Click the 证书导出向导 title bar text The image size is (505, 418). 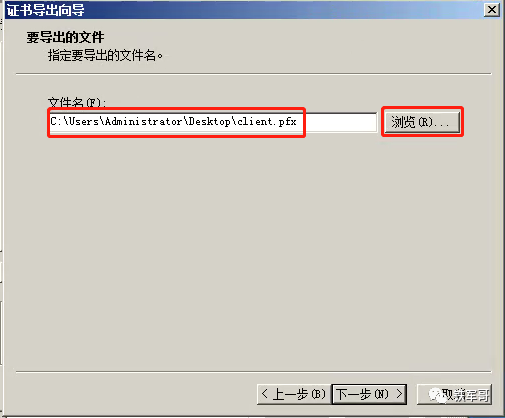(x=46, y=10)
